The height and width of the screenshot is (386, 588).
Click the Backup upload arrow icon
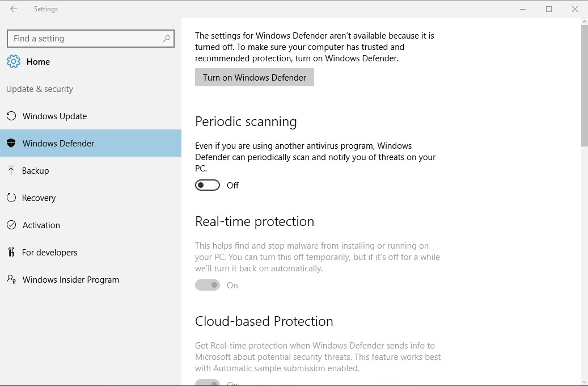coord(11,171)
